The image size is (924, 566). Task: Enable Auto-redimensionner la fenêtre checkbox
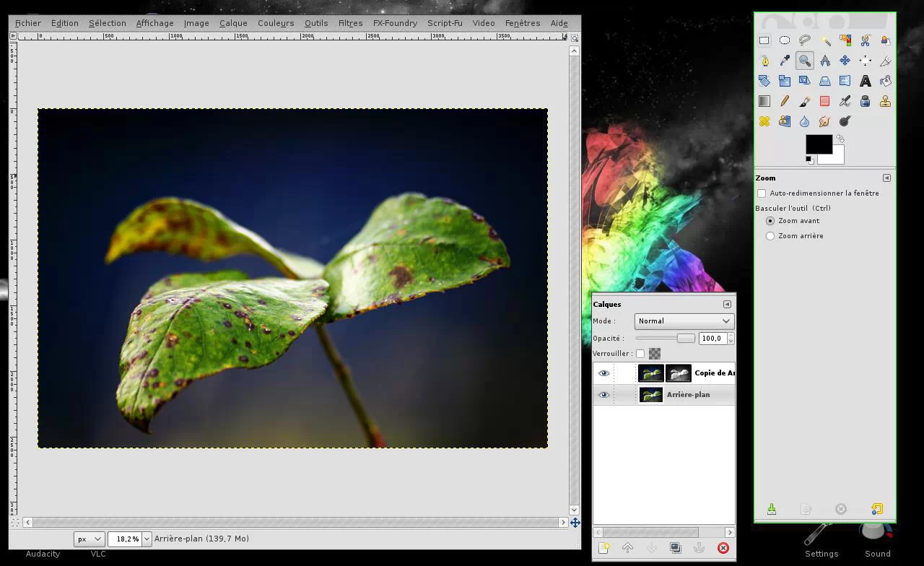(x=762, y=193)
